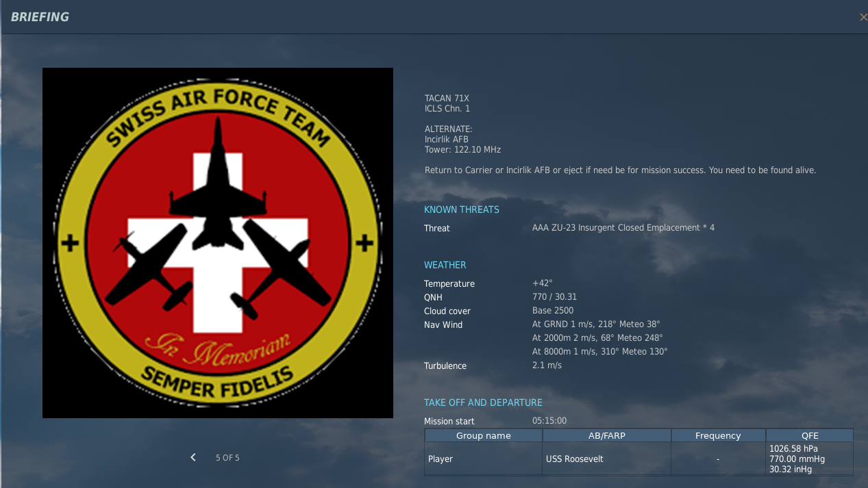Click the BRIEFING window title
The width and height of the screenshot is (868, 488).
click(40, 17)
